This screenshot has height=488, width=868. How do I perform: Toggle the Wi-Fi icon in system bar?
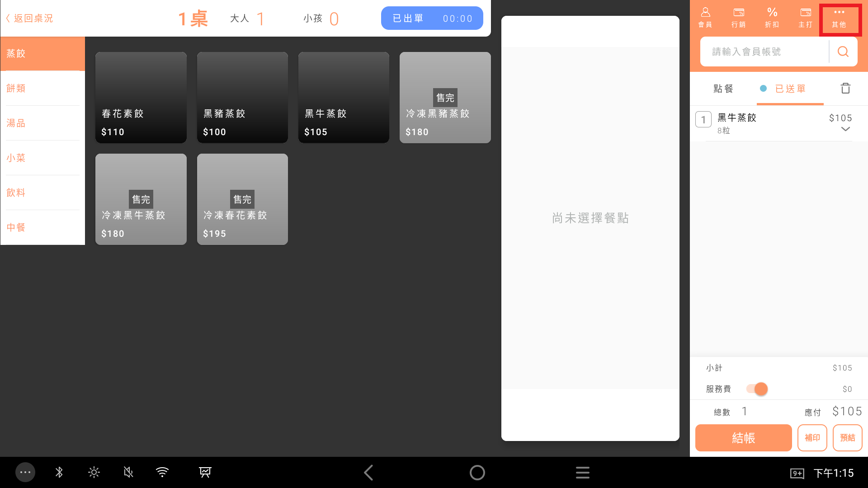162,473
